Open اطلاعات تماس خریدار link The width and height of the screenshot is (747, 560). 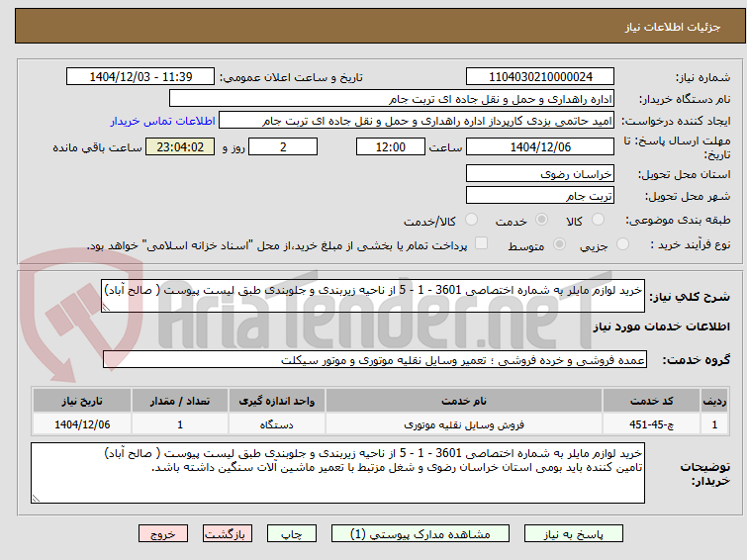point(163,121)
